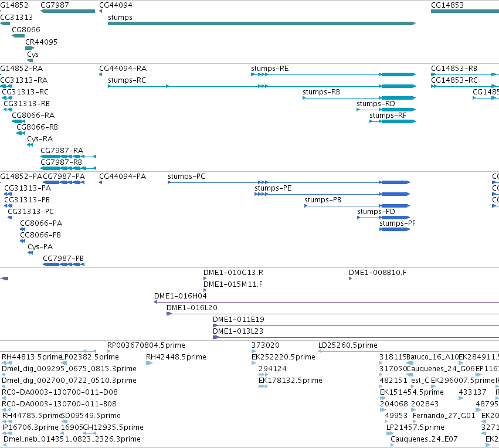499x448 pixels.
Task: Select the DME1-011E19 clone label
Action: 239,320
